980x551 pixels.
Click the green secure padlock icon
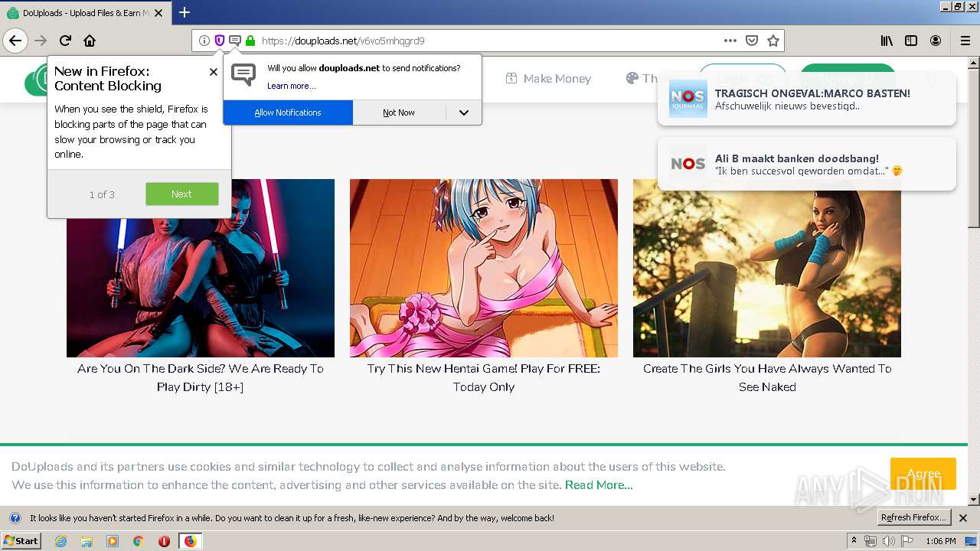(x=250, y=41)
